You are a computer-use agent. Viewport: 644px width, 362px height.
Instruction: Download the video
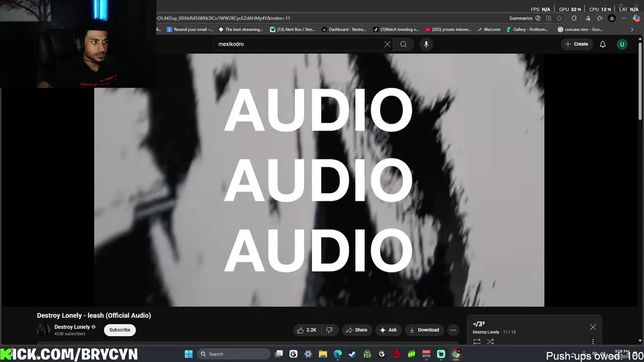(x=424, y=330)
